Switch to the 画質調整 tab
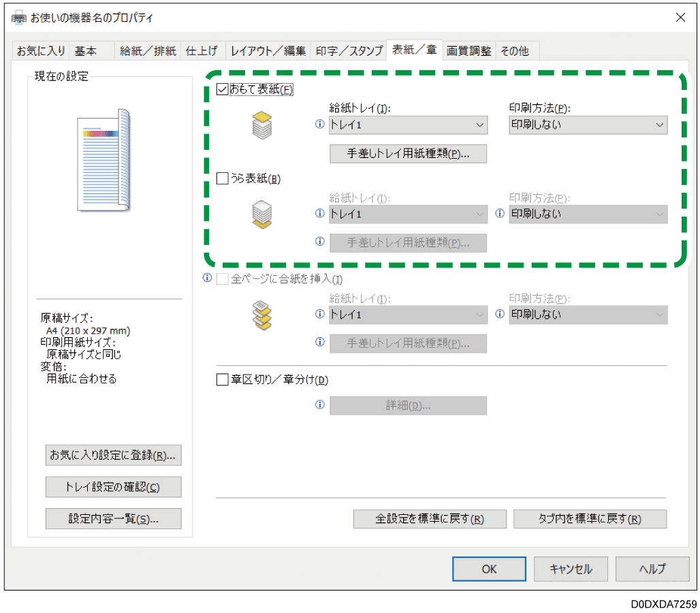Image resolution: width=700 pixels, height=613 pixels. click(468, 50)
